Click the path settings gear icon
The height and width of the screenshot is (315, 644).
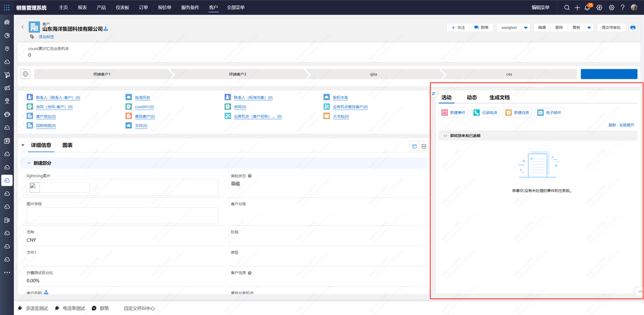point(26,74)
